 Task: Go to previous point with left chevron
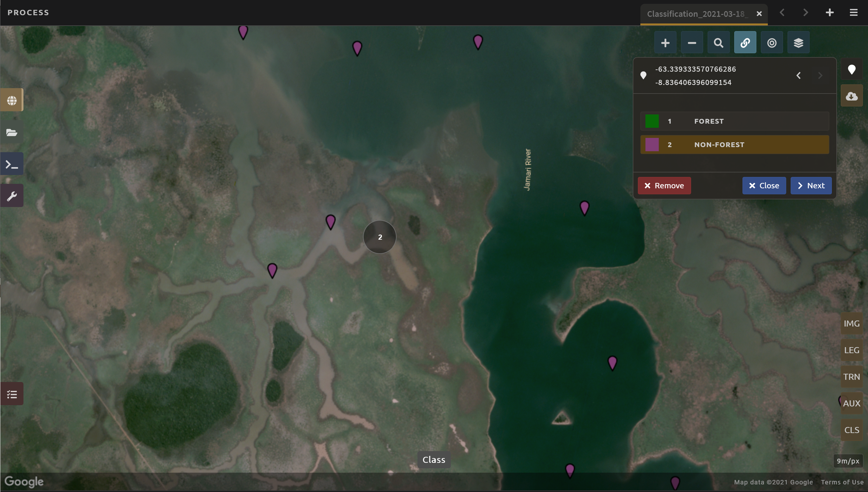[x=798, y=75]
